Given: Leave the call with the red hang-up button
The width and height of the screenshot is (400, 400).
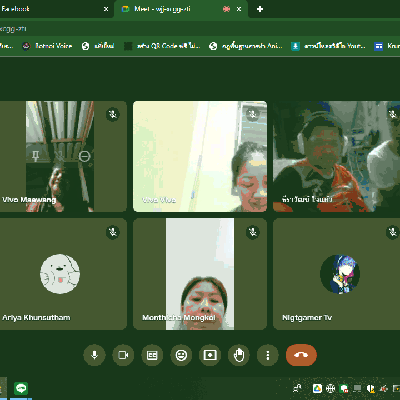Looking at the screenshot, I should click(301, 355).
